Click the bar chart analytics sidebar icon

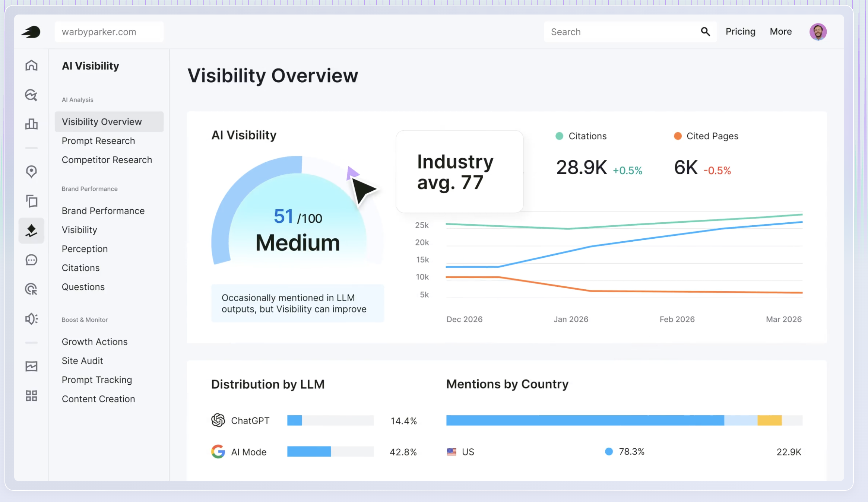click(x=31, y=124)
